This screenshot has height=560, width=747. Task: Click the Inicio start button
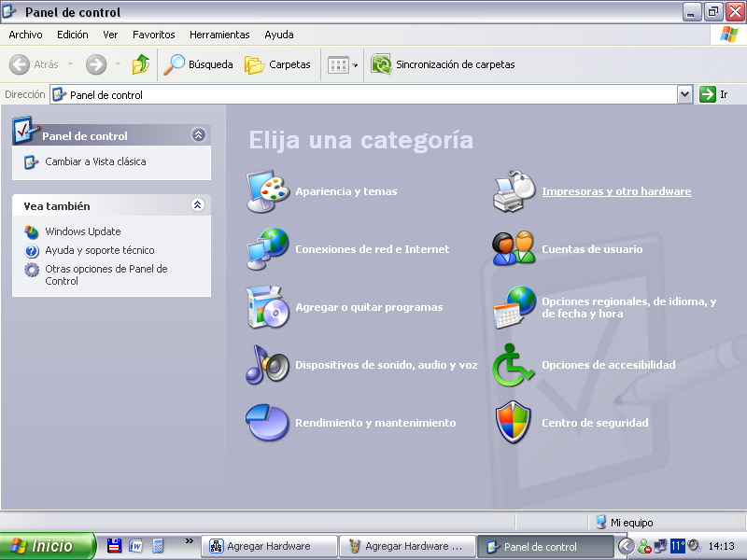point(47,546)
